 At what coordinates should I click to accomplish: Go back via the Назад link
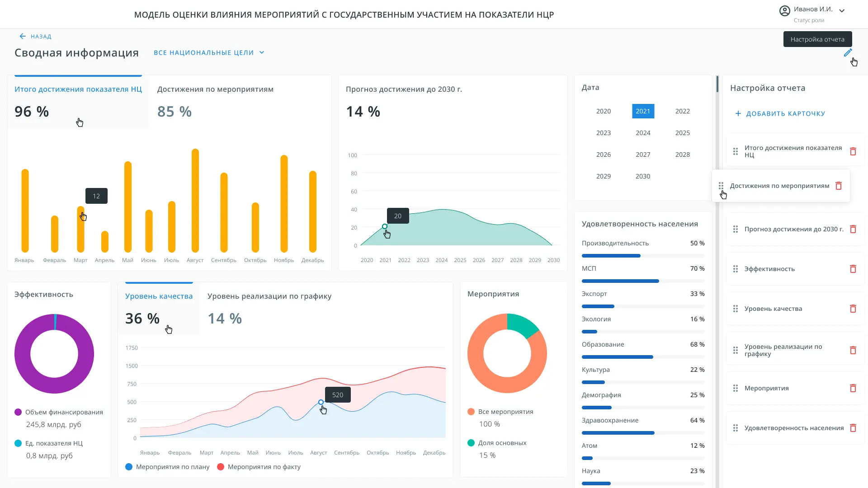pos(36,37)
